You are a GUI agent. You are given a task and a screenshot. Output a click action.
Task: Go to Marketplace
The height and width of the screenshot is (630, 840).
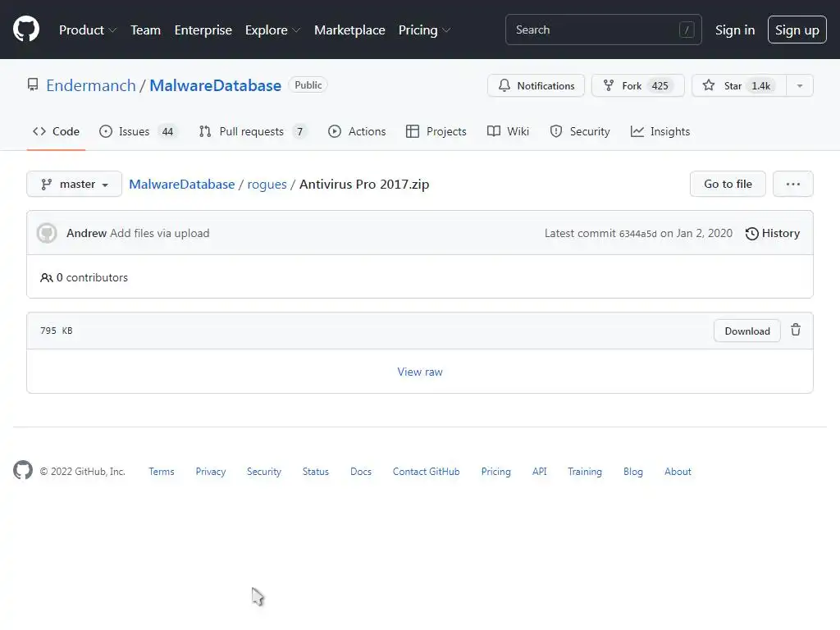[349, 30]
